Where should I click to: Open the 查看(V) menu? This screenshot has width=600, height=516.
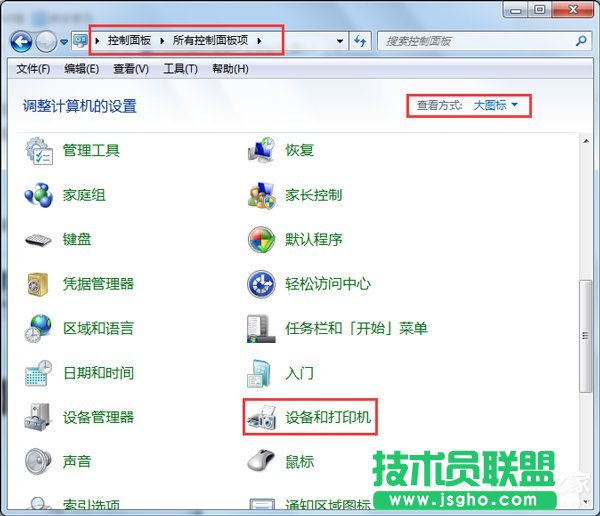point(131,69)
